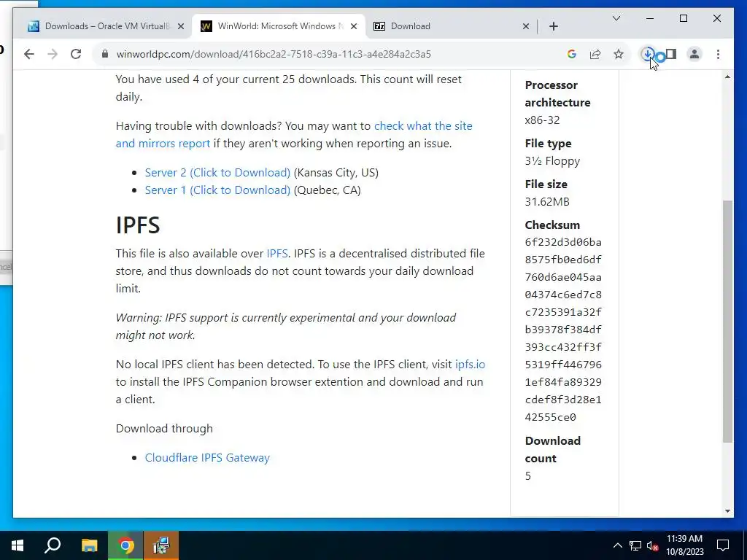Show hidden system tray icons
This screenshot has width=747, height=560.
(x=617, y=545)
